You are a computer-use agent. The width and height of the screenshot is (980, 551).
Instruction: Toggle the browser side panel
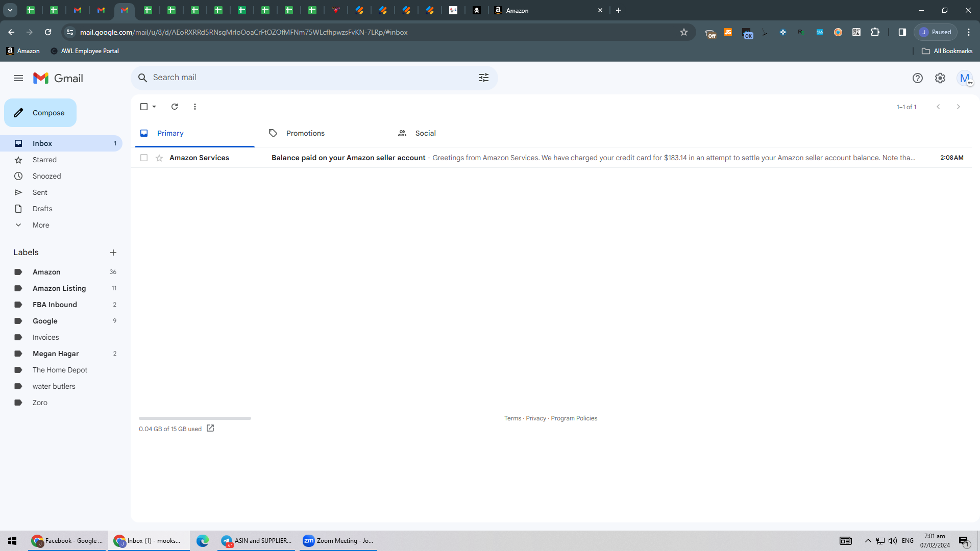pos(902,32)
